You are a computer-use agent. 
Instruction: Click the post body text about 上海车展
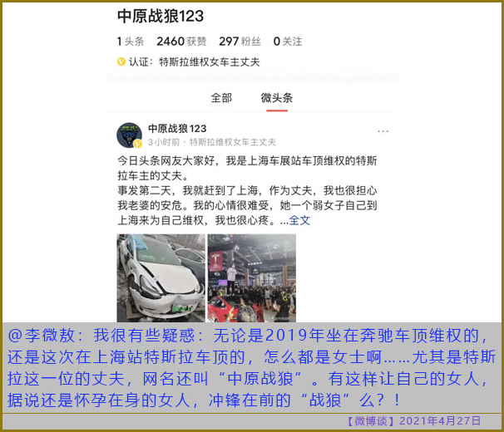pos(247,190)
